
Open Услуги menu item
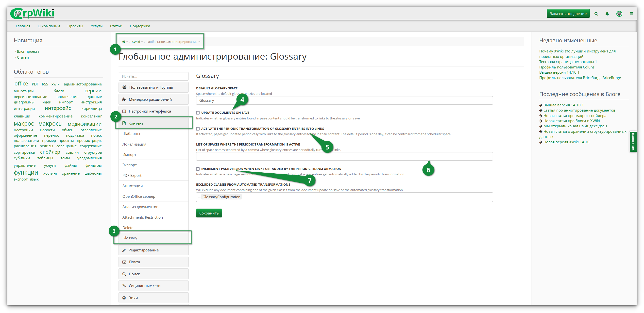point(97,26)
